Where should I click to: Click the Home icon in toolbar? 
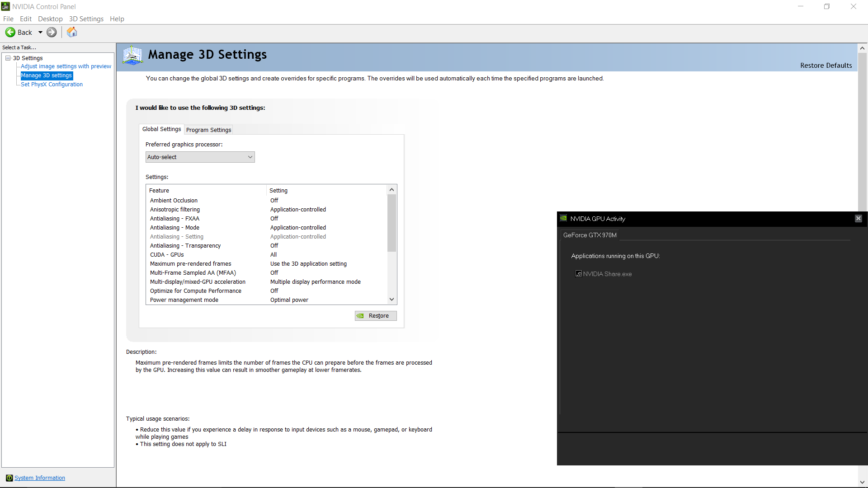(72, 32)
